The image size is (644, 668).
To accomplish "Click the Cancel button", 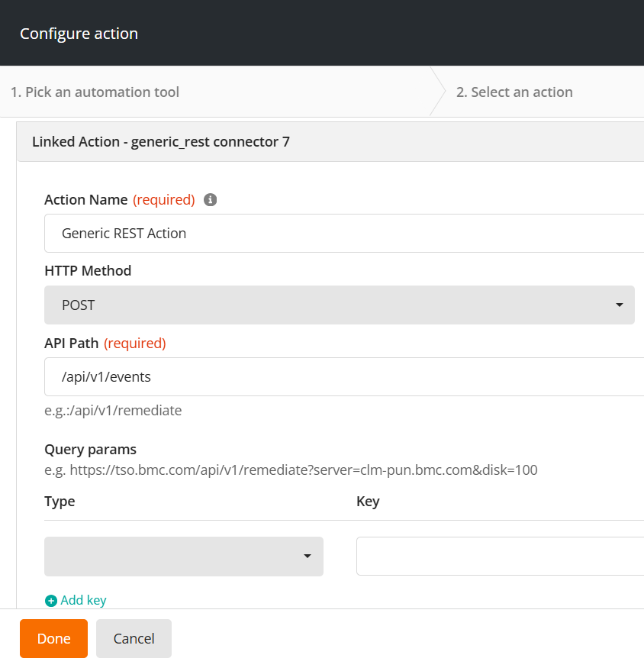I will [134, 638].
